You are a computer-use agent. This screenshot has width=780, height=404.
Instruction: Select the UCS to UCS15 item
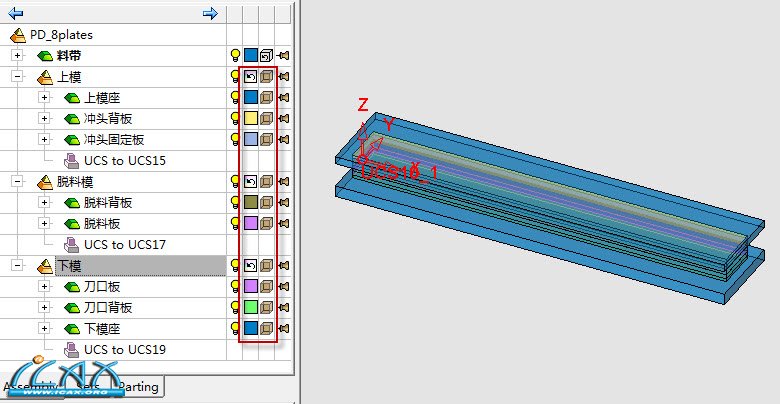[125, 161]
